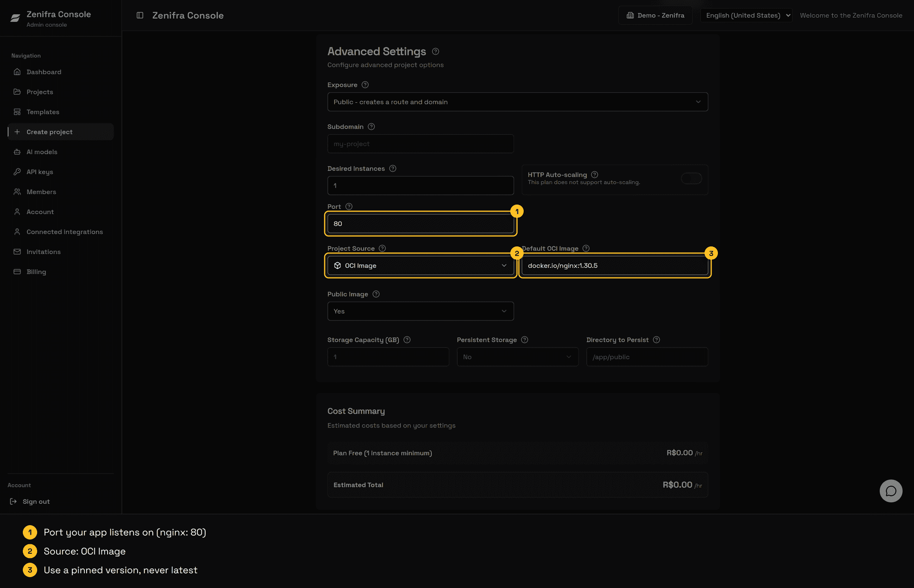914x588 pixels.
Task: Click the Port field showing 80
Action: 421,224
